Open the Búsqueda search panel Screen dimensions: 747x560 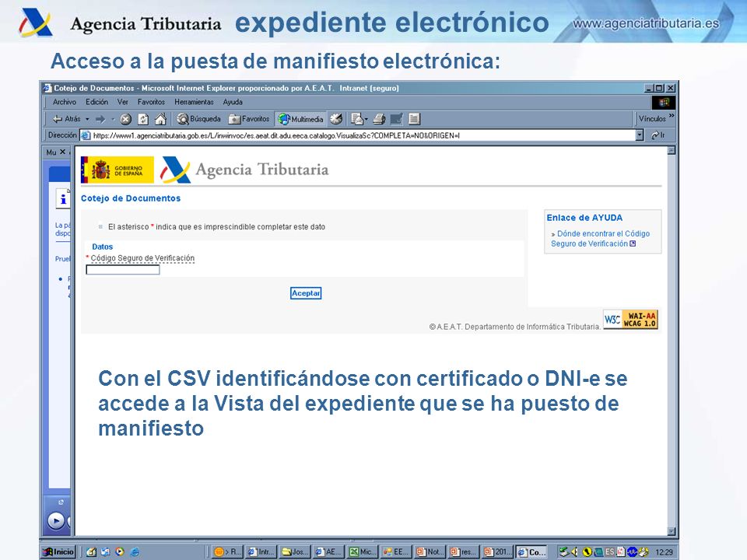(199, 119)
